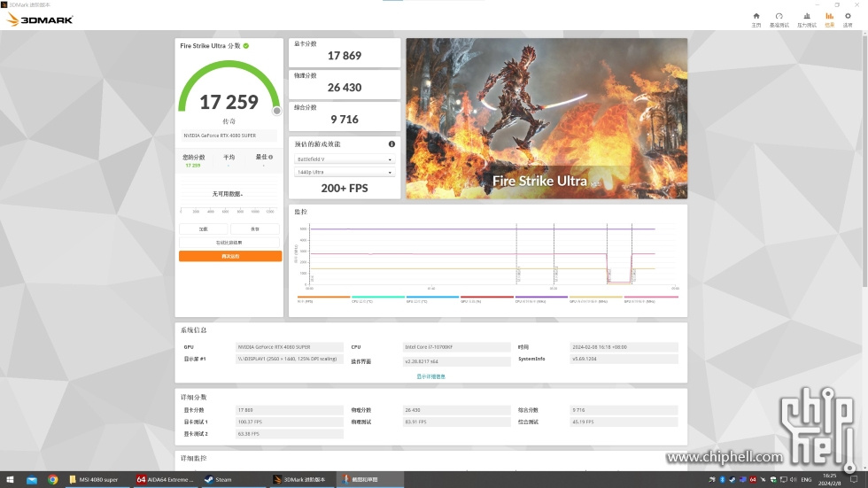Open the 1440p Ultra resolution dropdown
This screenshot has height=488, width=868.
point(344,172)
